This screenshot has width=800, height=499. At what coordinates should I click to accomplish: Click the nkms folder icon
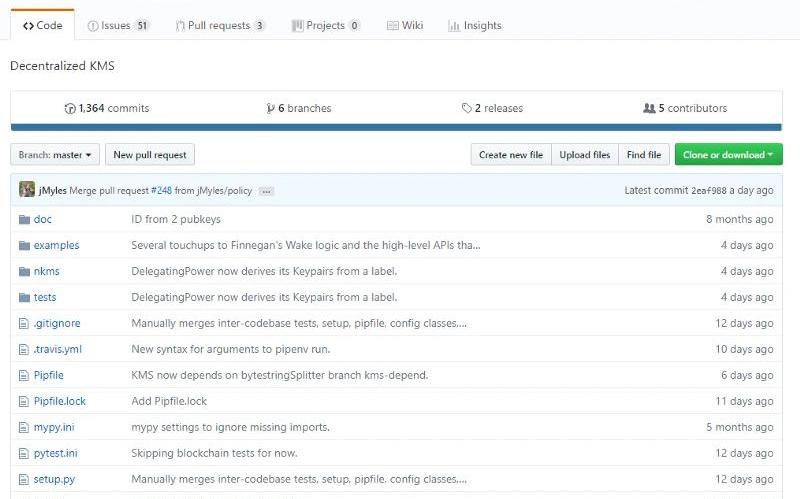(24, 271)
